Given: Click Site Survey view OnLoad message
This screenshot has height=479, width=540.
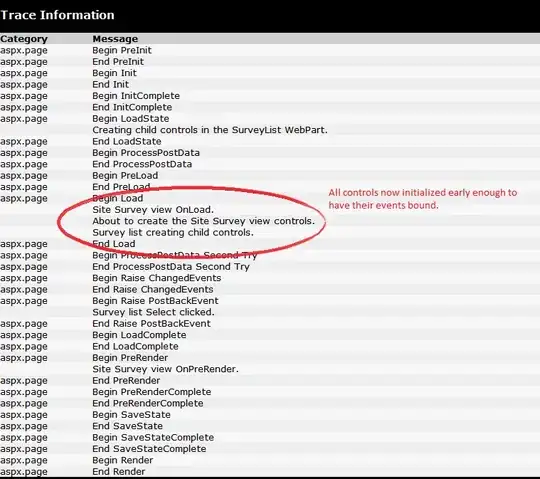Looking at the screenshot, I should coord(153,210).
